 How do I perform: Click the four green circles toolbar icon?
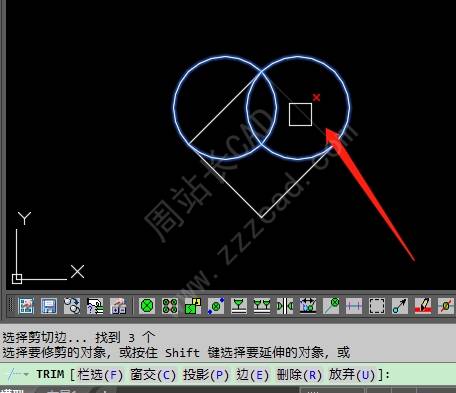point(170,306)
